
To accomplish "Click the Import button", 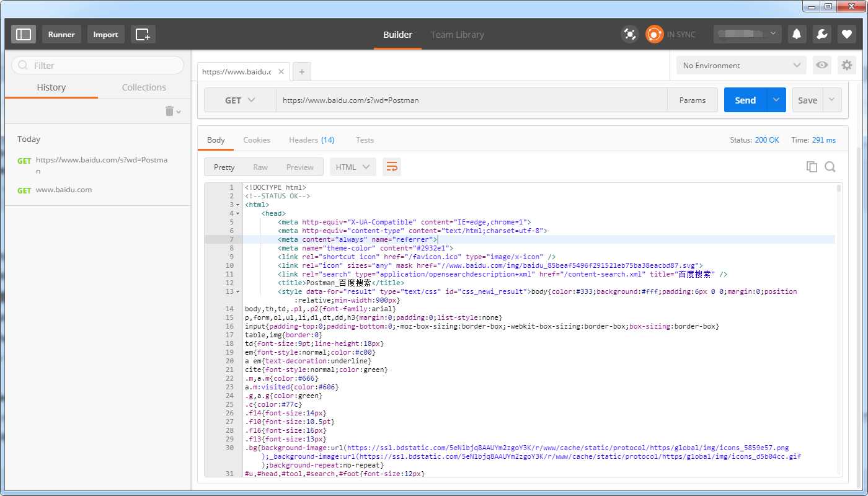I will click(105, 34).
